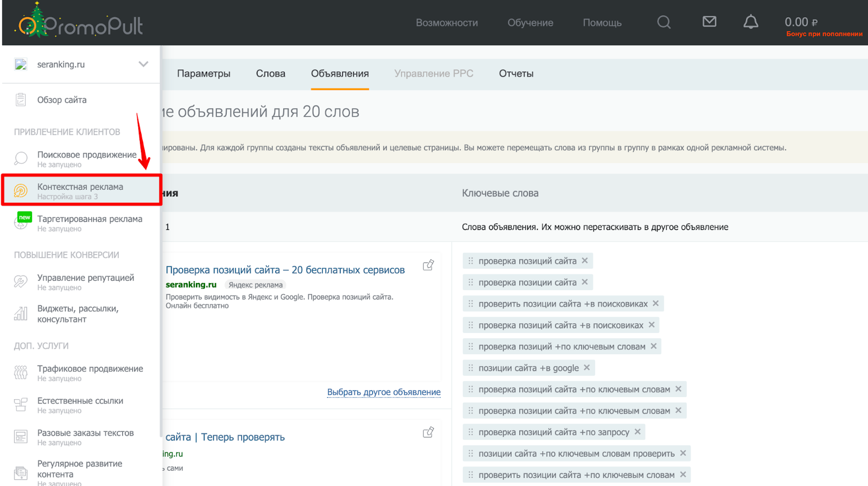Image resolution: width=868 pixels, height=486 pixels.
Task: Switch to Объявления tab
Action: coord(340,74)
